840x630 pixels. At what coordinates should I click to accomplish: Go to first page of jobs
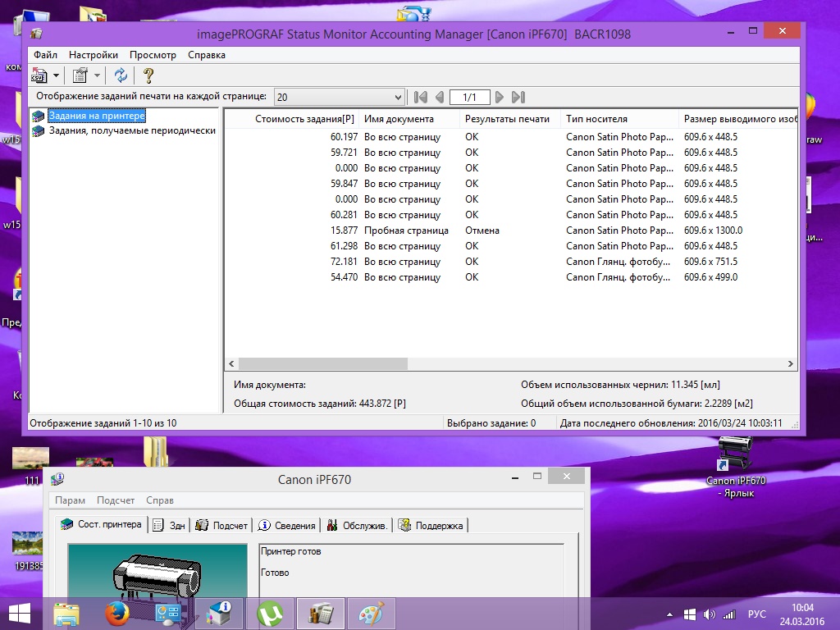[421, 97]
